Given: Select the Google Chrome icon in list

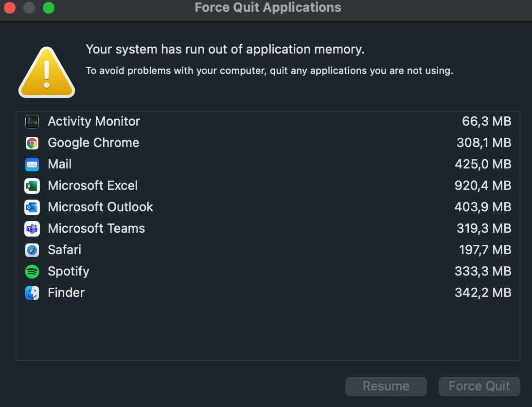Looking at the screenshot, I should pos(32,143).
